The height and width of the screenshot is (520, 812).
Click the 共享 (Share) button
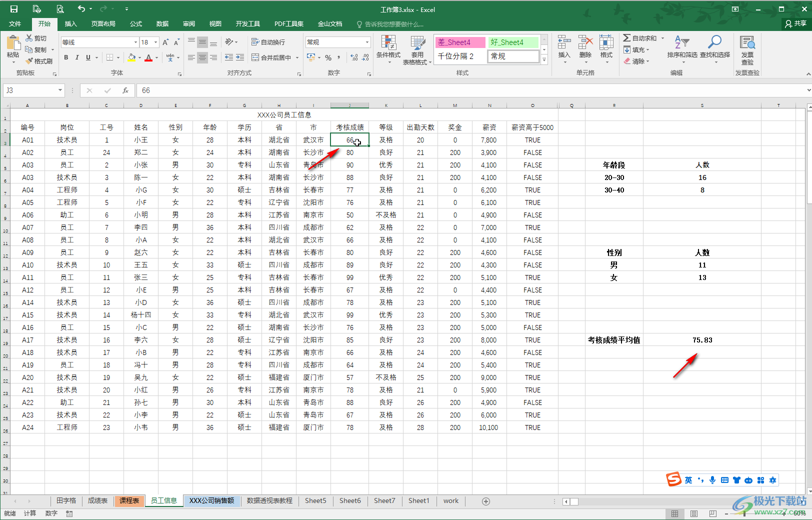795,23
